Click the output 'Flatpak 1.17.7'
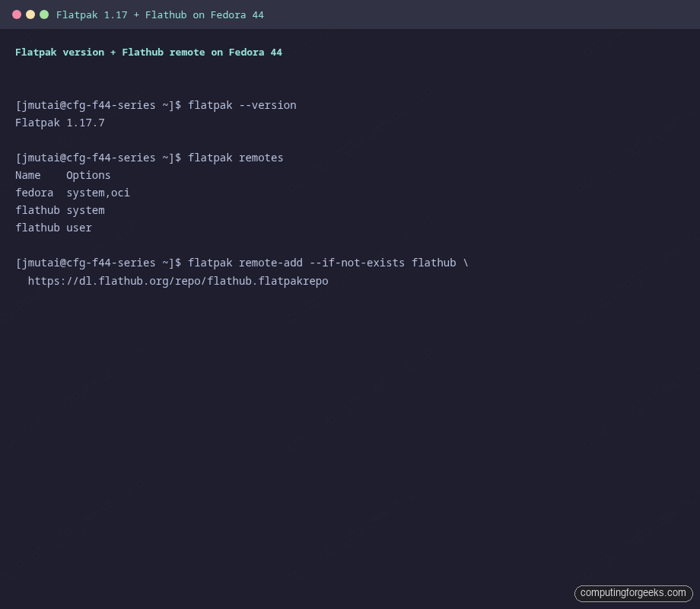Viewport: 700px width, 609px height. click(60, 123)
